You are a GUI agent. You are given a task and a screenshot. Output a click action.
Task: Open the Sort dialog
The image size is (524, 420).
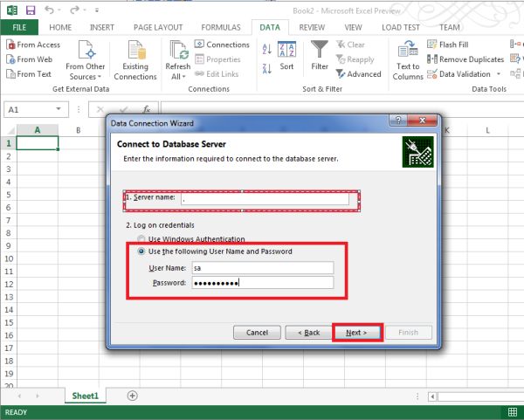(286, 56)
